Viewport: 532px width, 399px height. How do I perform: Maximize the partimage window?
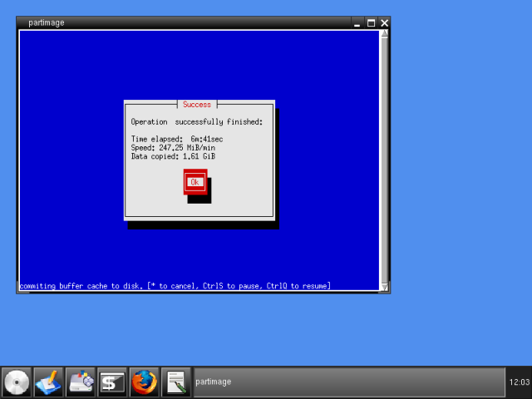pyautogui.click(x=371, y=23)
